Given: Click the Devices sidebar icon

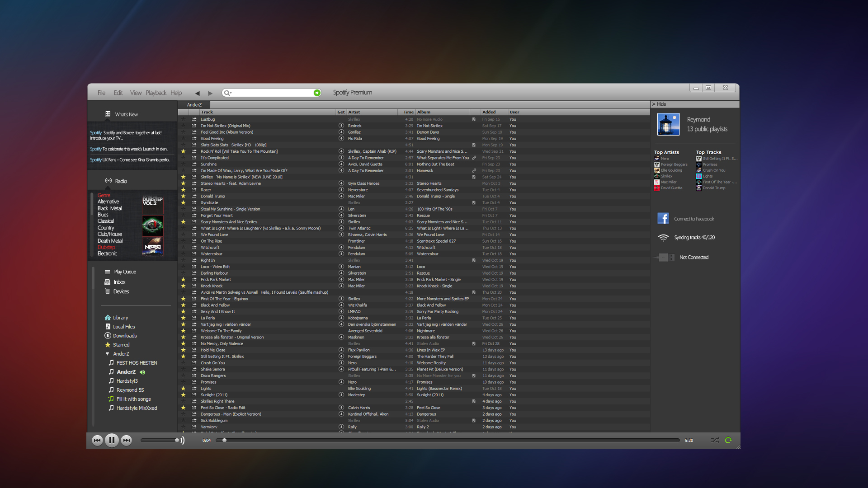Looking at the screenshot, I should click(107, 291).
